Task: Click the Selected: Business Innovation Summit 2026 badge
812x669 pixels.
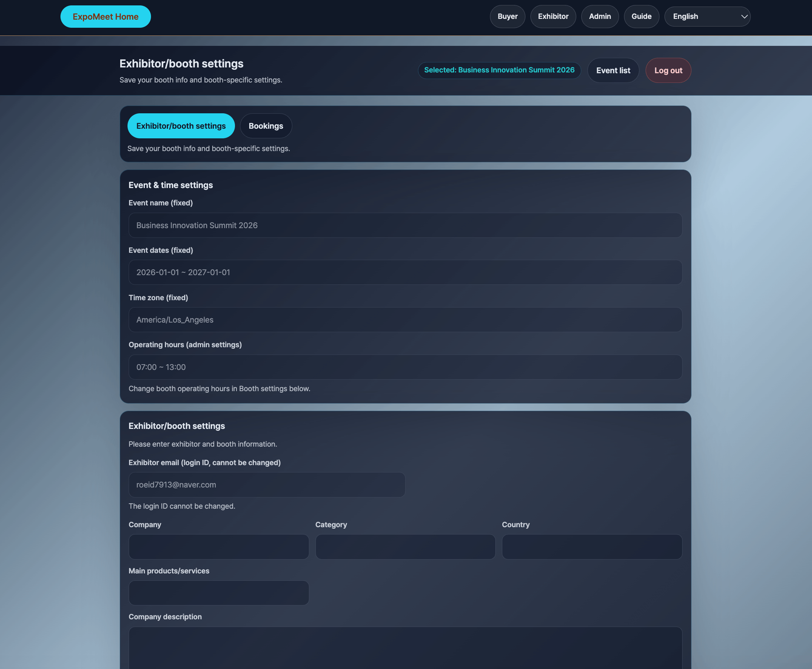Action: (x=499, y=70)
